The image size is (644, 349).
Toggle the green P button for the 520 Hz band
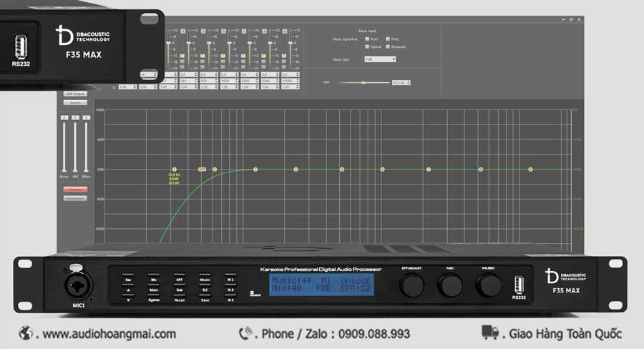click(203, 56)
